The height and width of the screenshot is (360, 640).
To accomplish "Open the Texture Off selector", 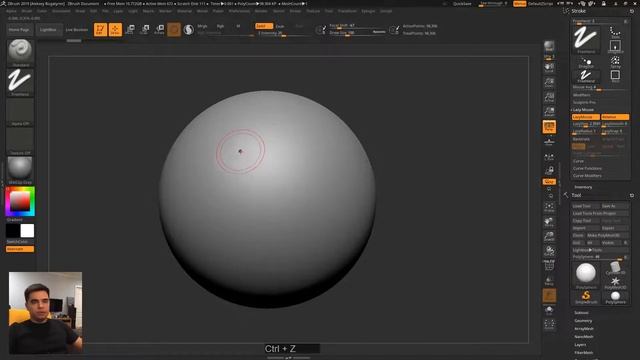I will pos(20,141).
